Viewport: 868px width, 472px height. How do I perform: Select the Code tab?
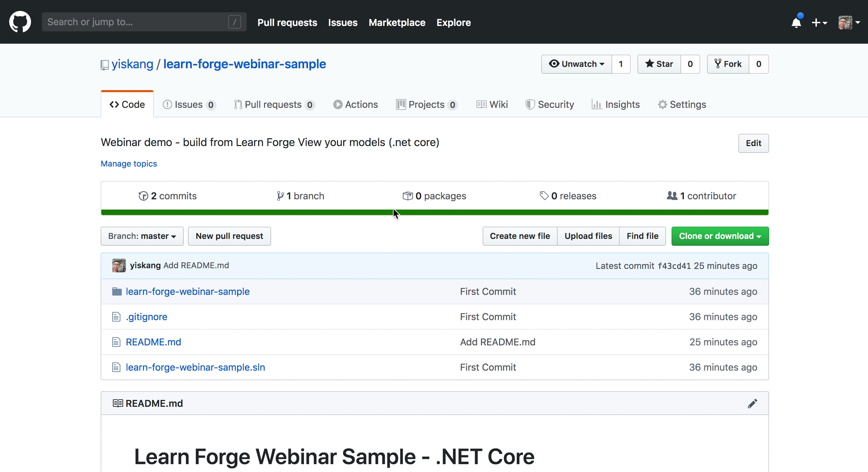coord(127,104)
